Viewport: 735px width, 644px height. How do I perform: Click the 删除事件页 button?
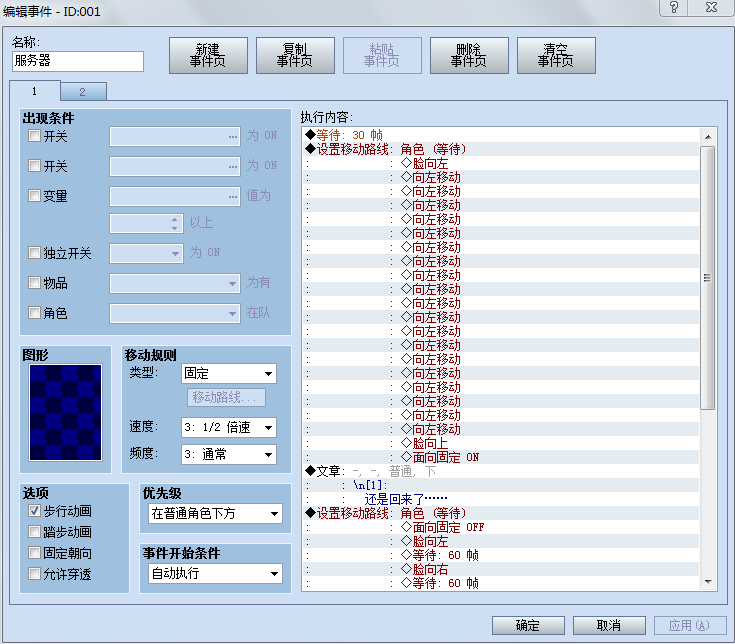(469, 55)
